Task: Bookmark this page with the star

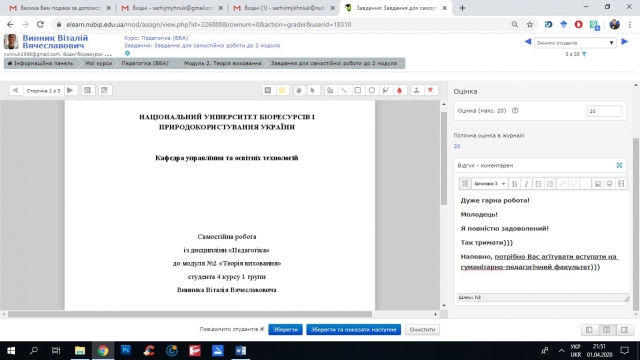Action: coord(530,24)
